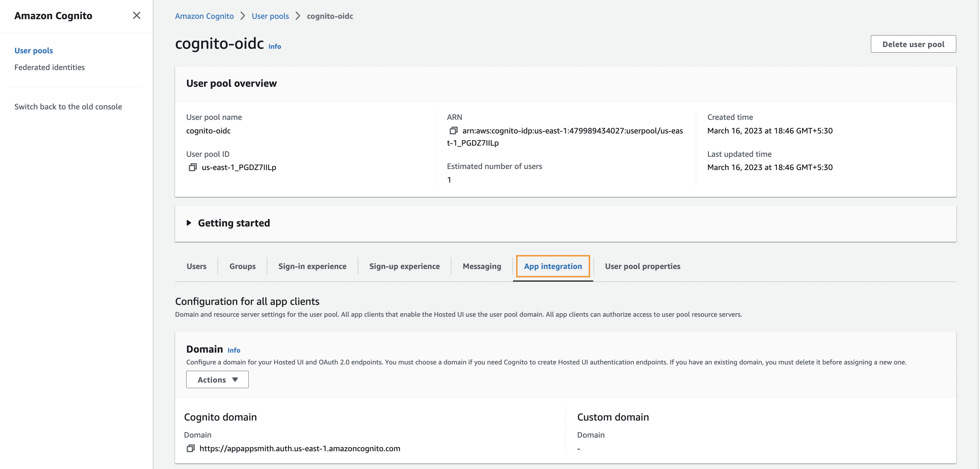Open the domain Actions dropdown
Screen dimensions: 980x469
click(217, 380)
